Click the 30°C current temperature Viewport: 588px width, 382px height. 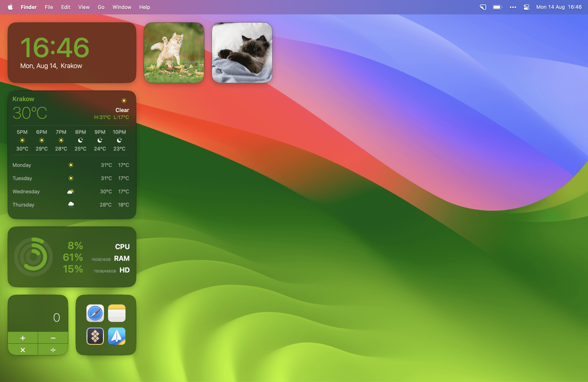click(x=30, y=113)
